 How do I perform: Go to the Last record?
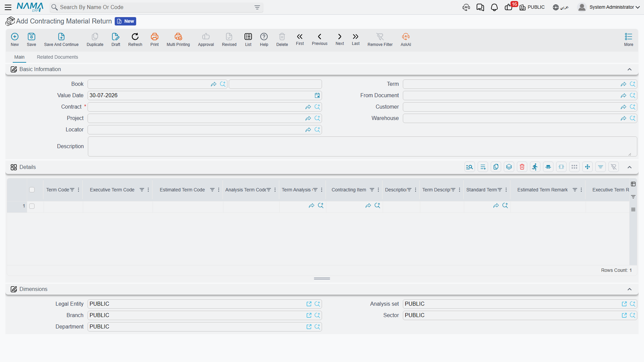(356, 39)
